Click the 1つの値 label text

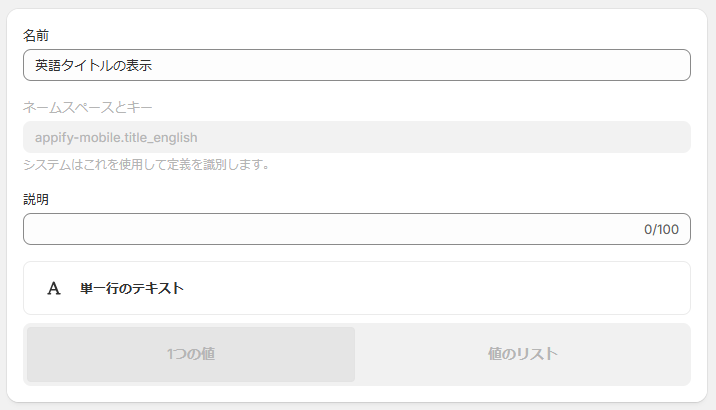tap(191, 354)
